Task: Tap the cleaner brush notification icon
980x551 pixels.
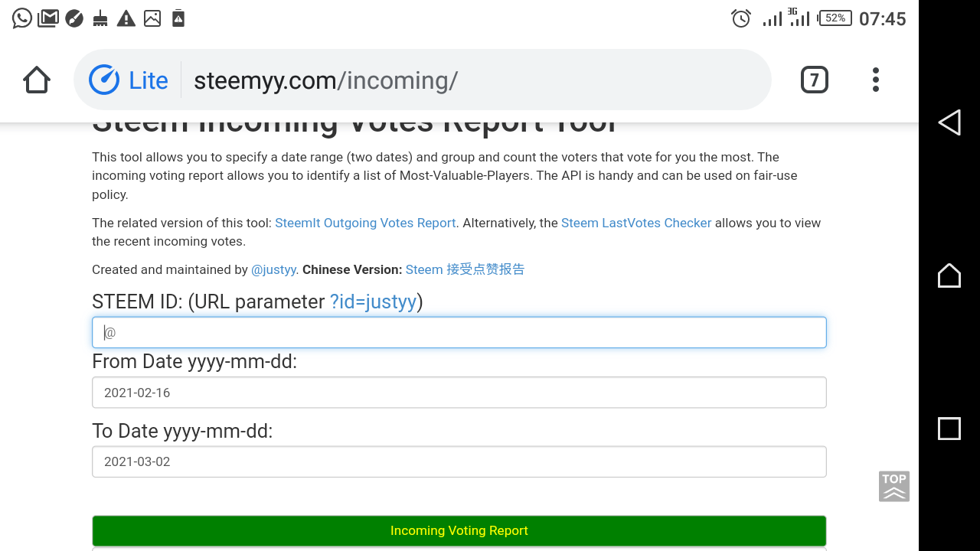Action: coord(100,18)
